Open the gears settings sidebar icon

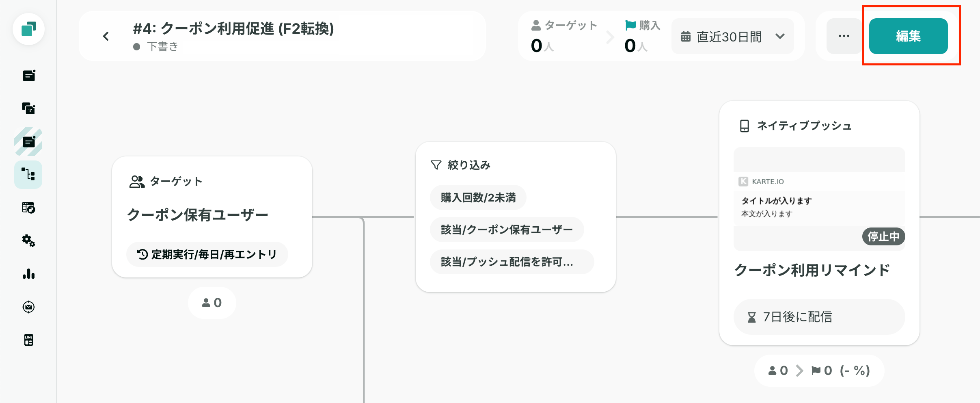tap(28, 241)
